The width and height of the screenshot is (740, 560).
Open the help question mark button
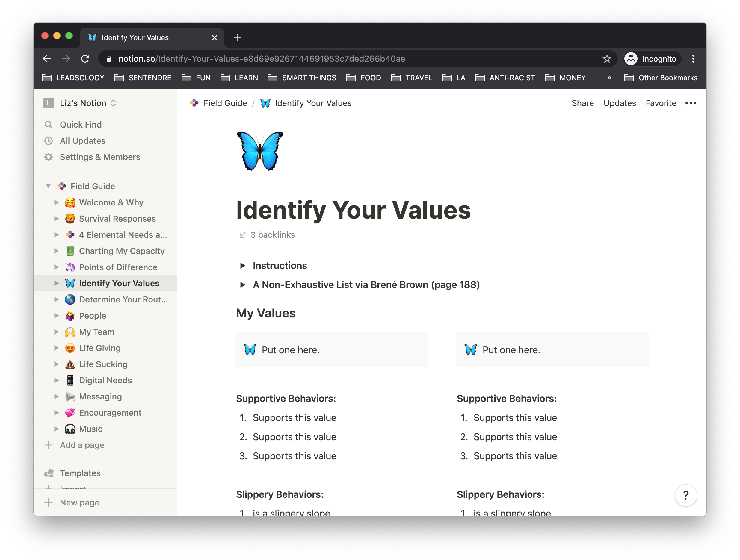coord(686,495)
